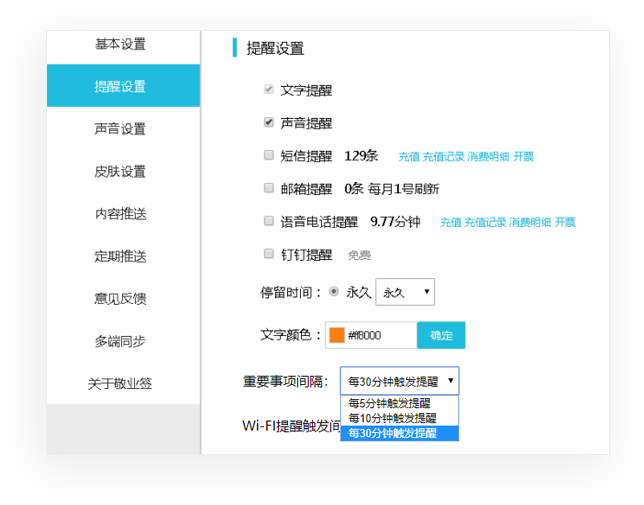
Task: Open 意见反馈 in the sidebar
Action: tap(120, 298)
